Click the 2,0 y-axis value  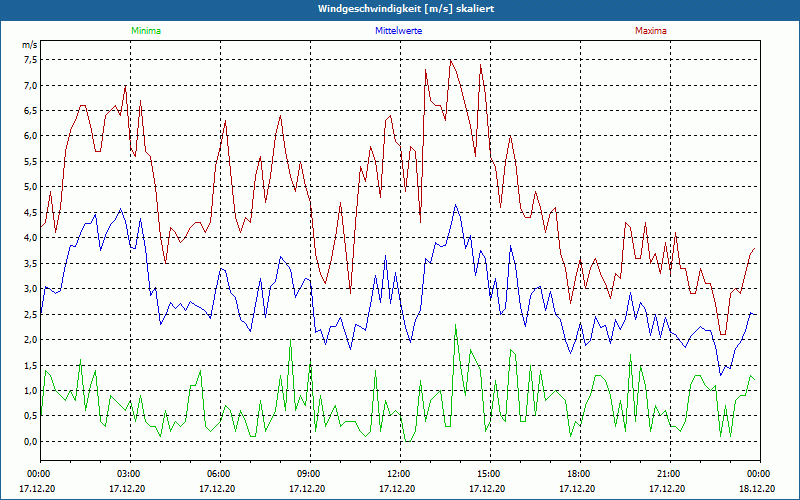(31, 340)
